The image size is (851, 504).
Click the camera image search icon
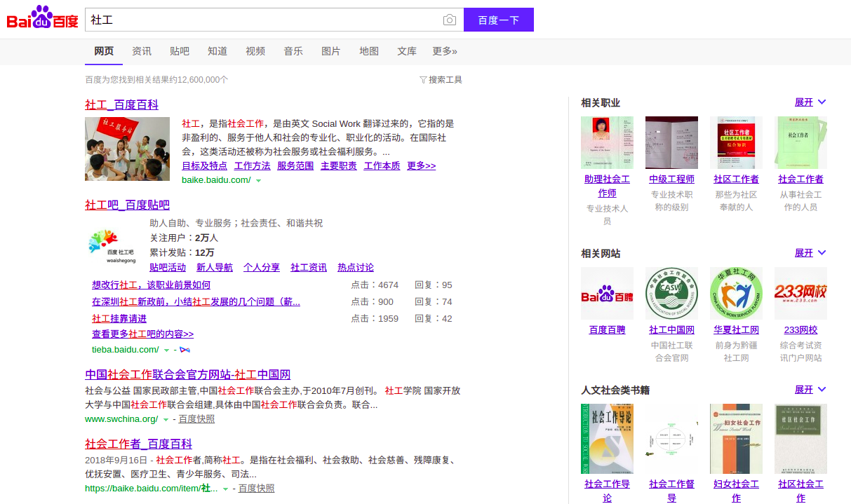(x=450, y=20)
